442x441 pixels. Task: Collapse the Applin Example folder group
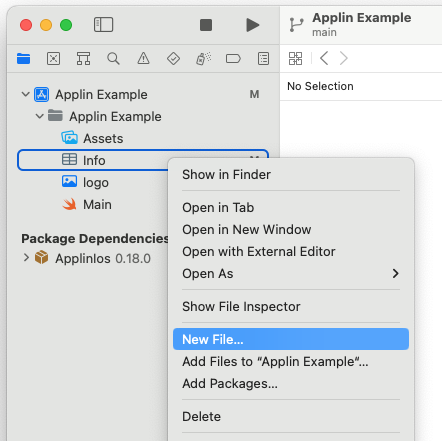[x=40, y=116]
